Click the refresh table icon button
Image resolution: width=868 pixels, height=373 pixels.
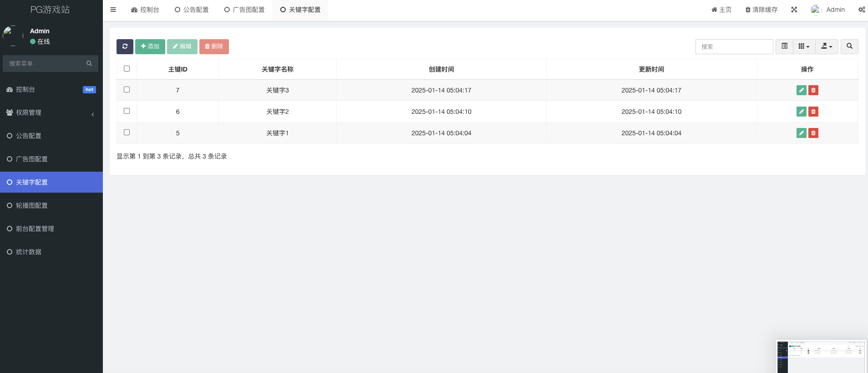click(125, 46)
